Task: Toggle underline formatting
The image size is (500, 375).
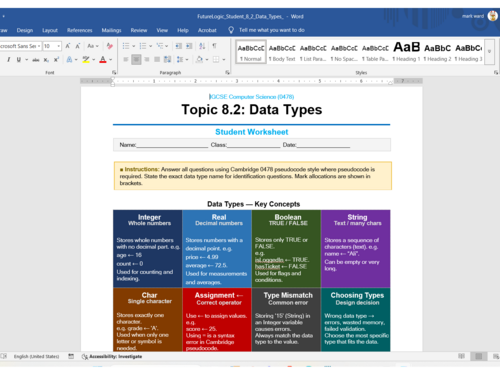Action: point(19,60)
